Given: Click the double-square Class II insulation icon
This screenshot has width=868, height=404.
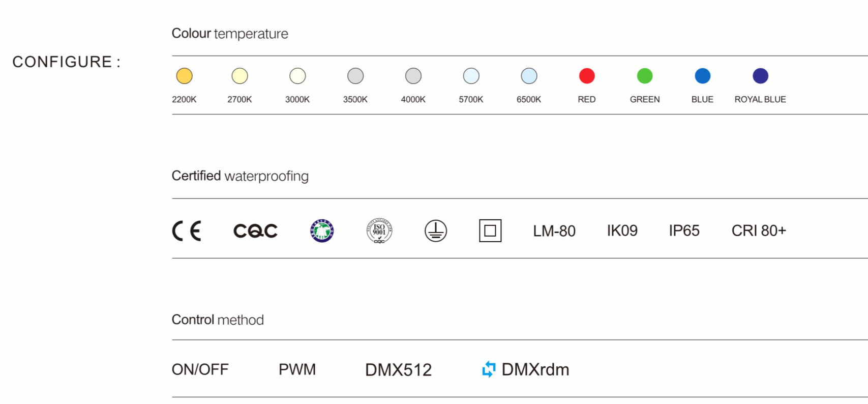Looking at the screenshot, I should coord(490,231).
